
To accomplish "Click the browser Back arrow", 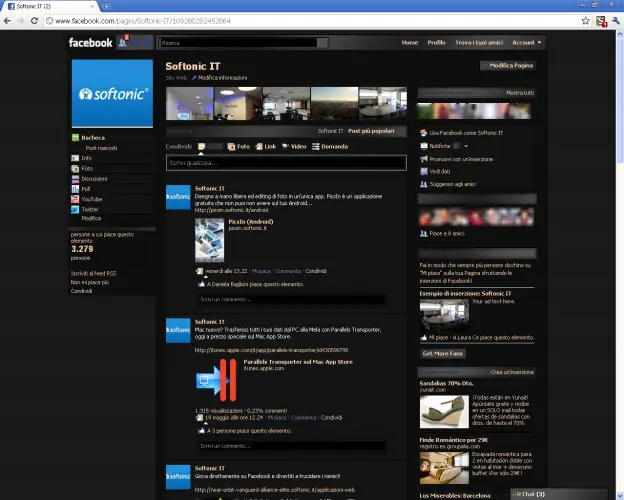I will [x=8, y=21].
